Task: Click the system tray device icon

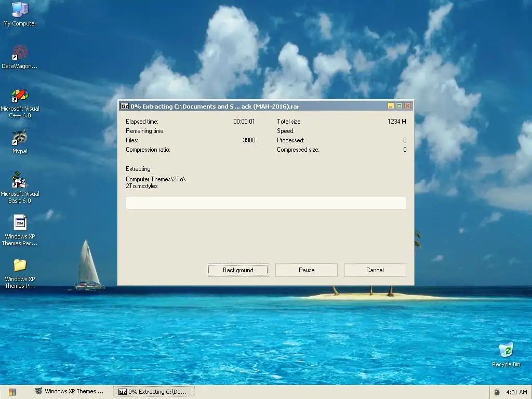Action: point(497,392)
